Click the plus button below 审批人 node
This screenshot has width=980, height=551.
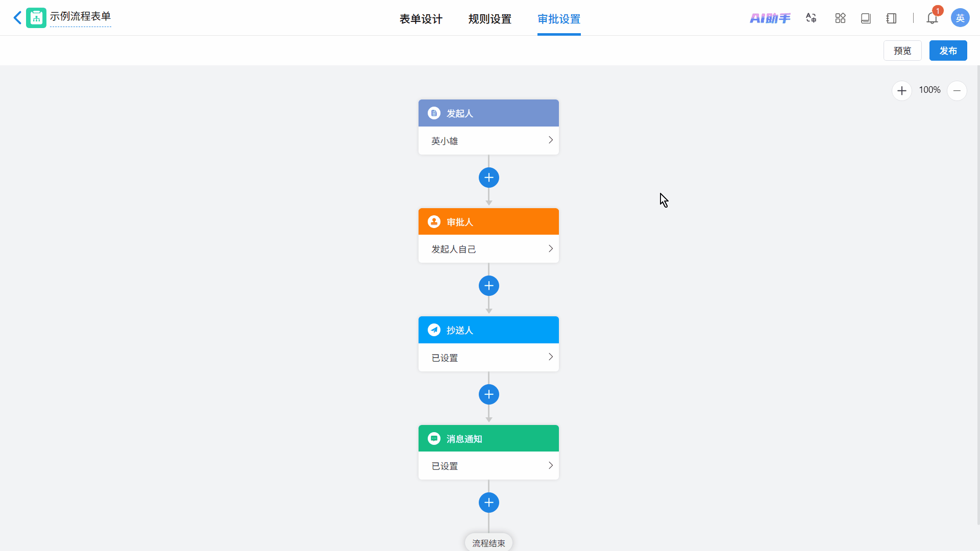[488, 286]
